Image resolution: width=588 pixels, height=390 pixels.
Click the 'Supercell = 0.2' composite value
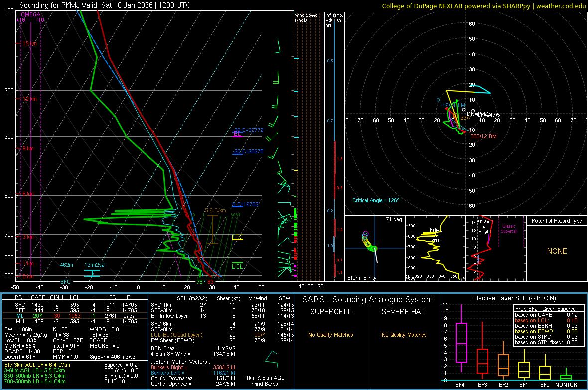[x=121, y=365]
